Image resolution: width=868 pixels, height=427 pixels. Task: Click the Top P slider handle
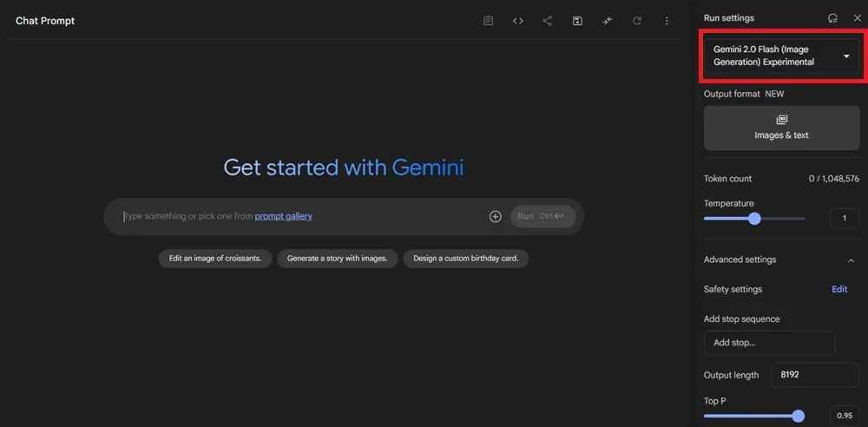click(x=799, y=416)
